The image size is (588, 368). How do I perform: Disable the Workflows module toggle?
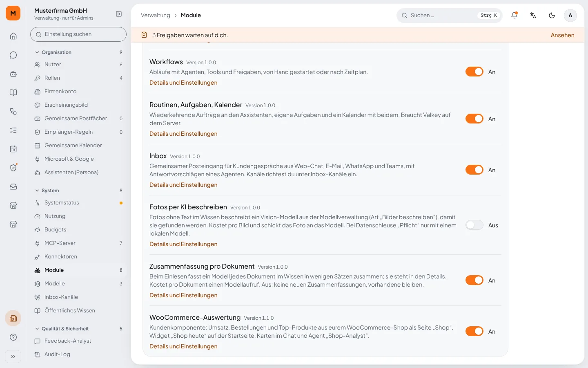tap(474, 72)
